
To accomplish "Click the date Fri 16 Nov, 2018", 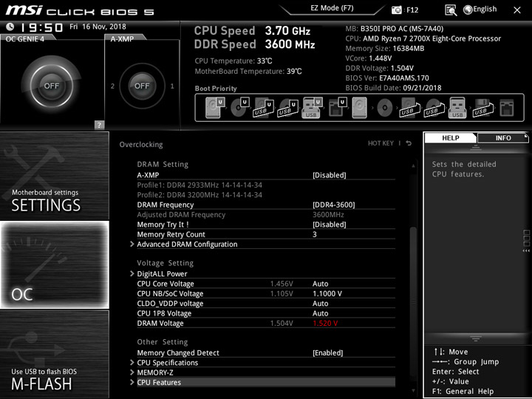I will (98, 27).
